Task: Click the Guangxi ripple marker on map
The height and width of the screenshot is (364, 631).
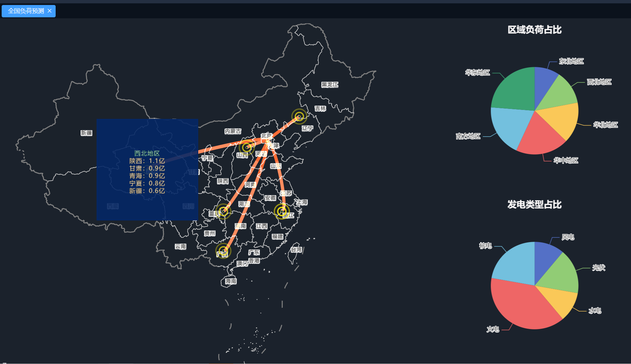Action: click(223, 251)
